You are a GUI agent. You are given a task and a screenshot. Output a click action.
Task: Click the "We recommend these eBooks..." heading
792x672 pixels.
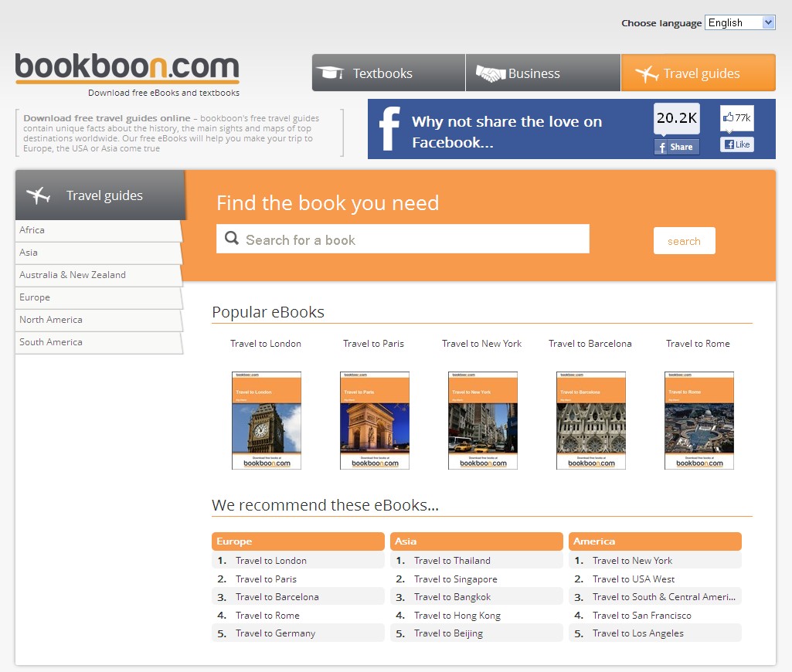[x=325, y=505]
